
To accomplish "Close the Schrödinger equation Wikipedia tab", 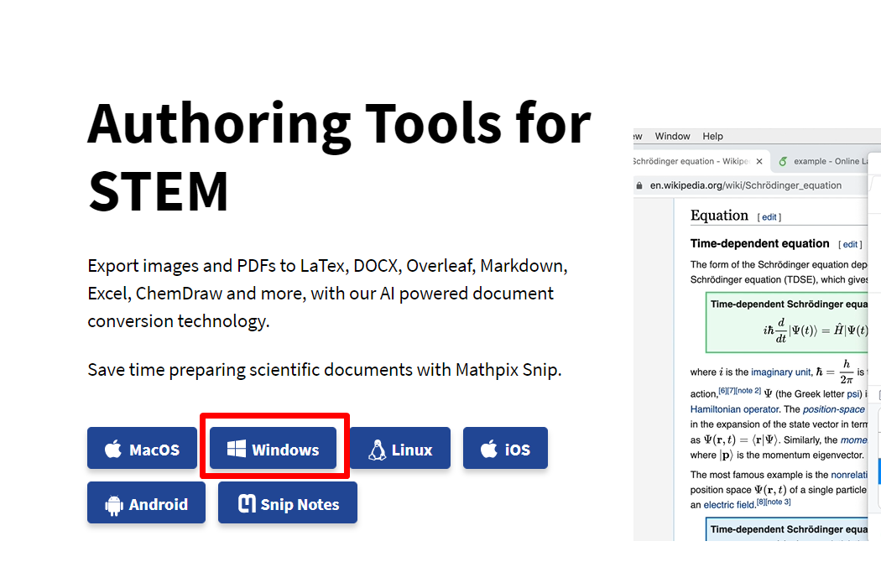I will tap(759, 161).
